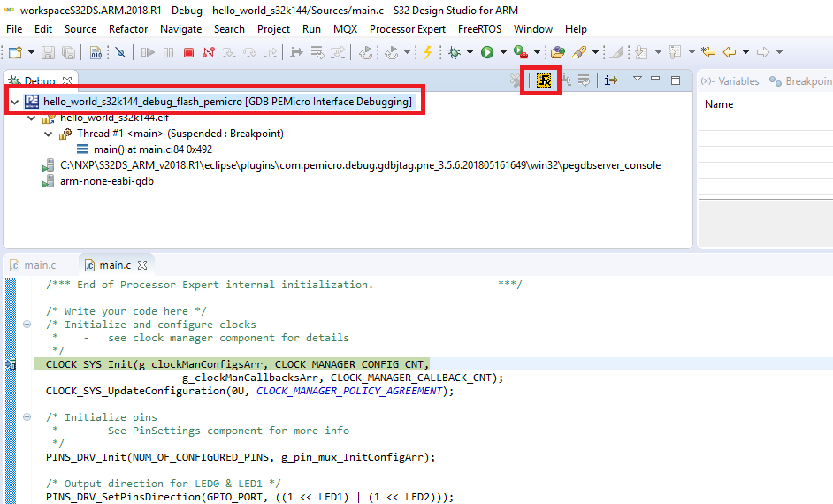Click the Step Into icon

point(228,52)
